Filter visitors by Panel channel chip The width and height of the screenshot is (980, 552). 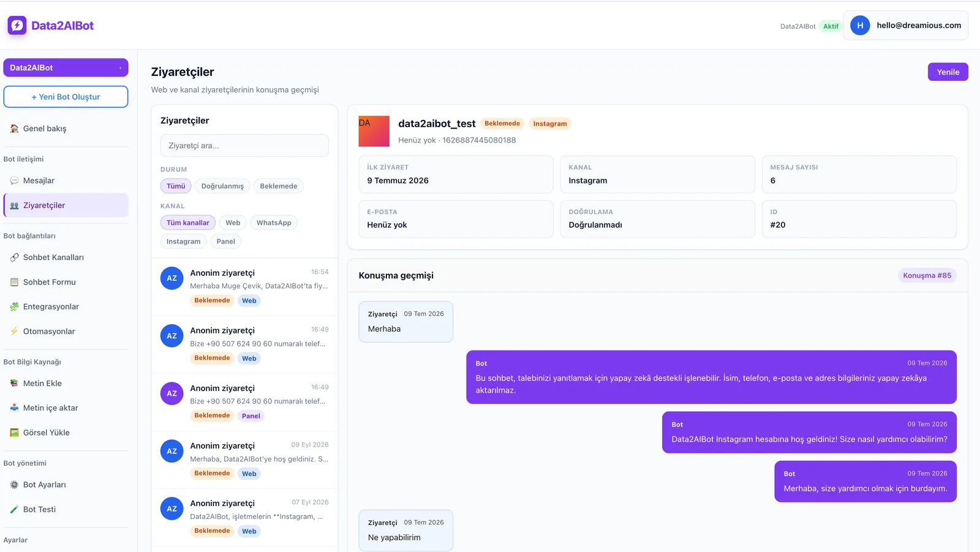(226, 241)
